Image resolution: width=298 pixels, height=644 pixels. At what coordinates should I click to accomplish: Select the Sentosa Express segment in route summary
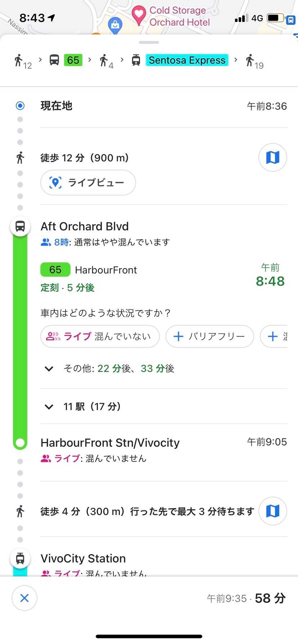tap(187, 60)
